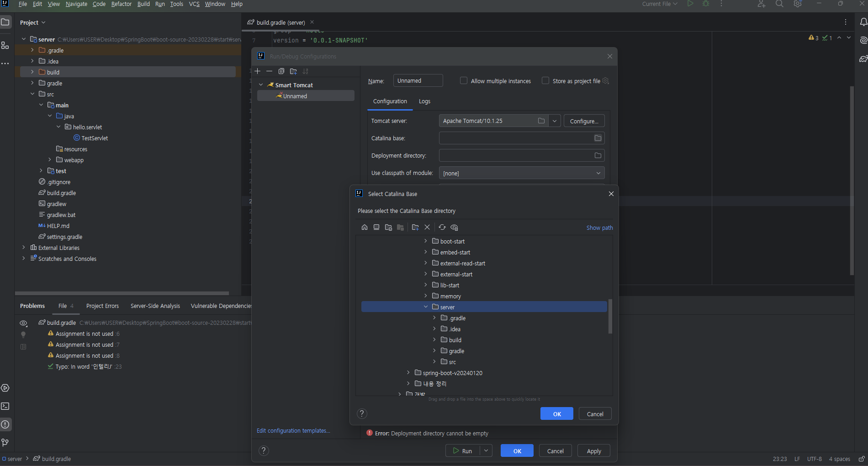
Task: Click Project panel horizontal scrollbar
Action: [x=122, y=293]
